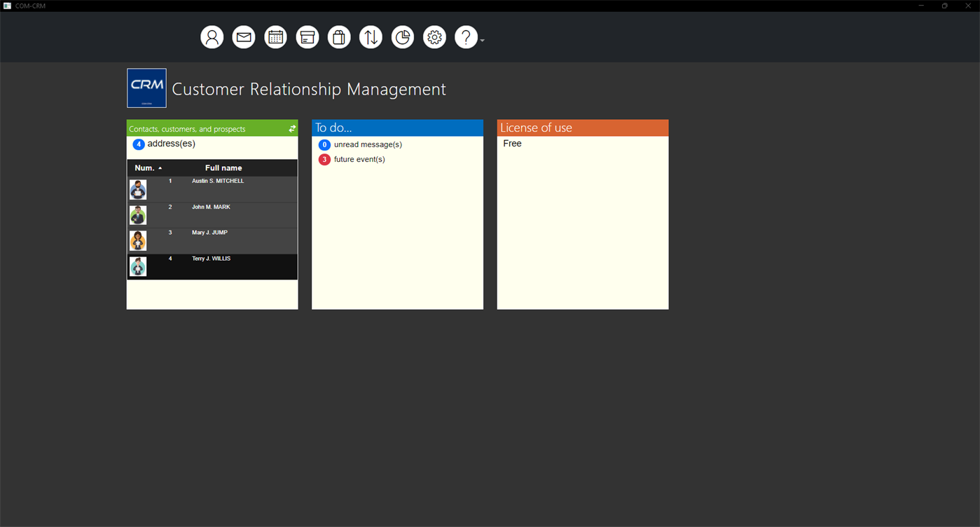Click the refresh arrows on the green panel header
The image size is (980, 527).
(x=291, y=128)
